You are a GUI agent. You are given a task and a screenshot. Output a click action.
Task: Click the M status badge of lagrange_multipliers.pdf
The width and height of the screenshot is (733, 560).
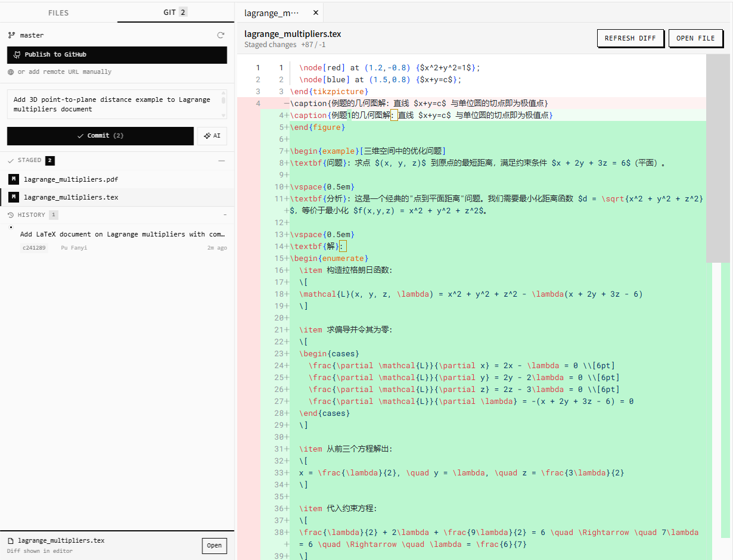point(13,179)
